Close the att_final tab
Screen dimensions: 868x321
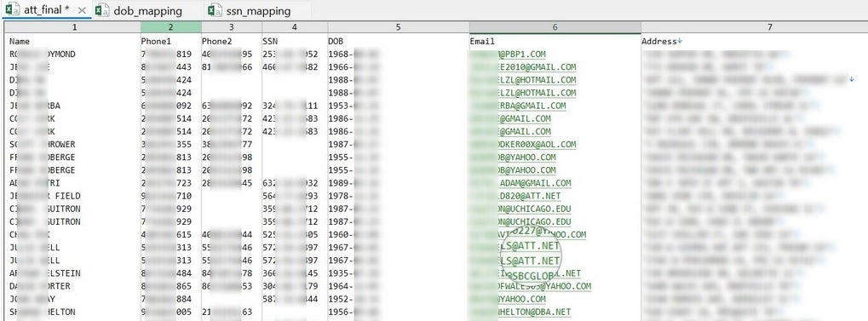(82, 10)
